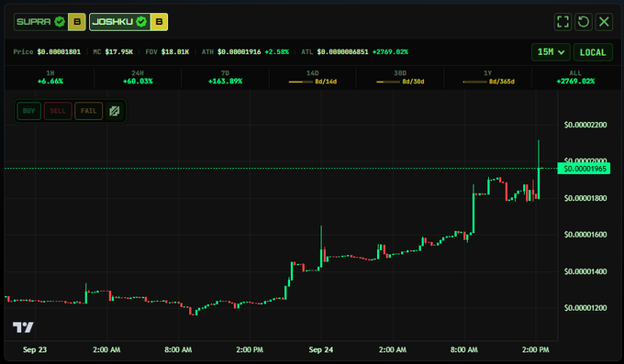624x364 pixels.
Task: Toggle the LOCAL time button
Action: [x=593, y=52]
